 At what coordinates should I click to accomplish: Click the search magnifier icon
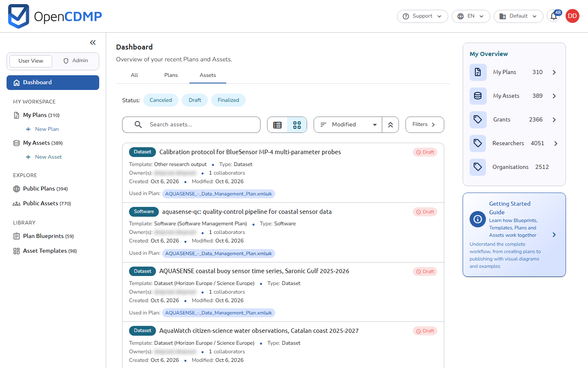pos(138,125)
